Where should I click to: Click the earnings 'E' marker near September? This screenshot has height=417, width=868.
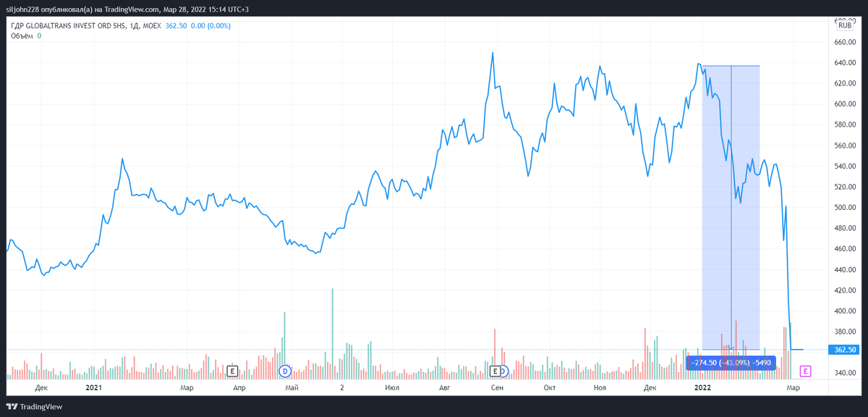[495, 371]
